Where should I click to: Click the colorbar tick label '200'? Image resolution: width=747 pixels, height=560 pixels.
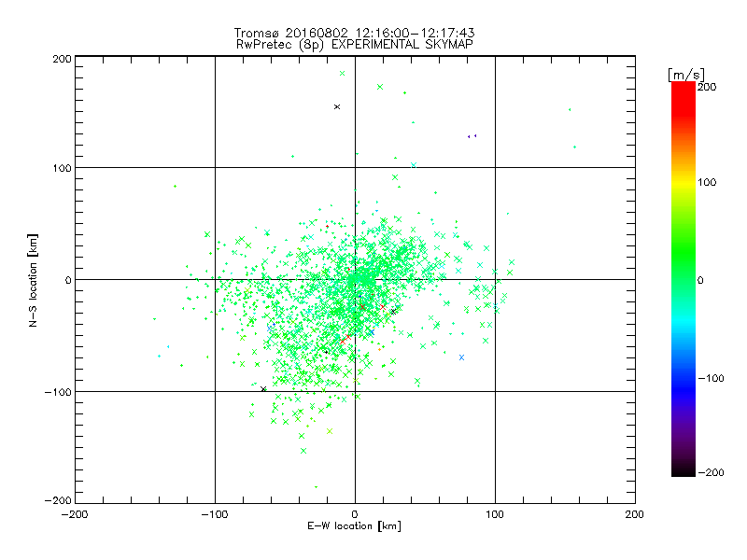click(x=707, y=87)
